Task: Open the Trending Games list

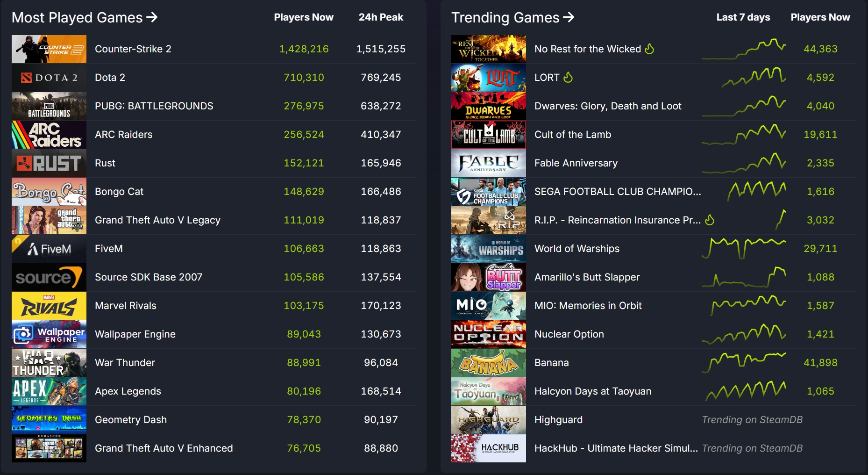Action: 512,17
